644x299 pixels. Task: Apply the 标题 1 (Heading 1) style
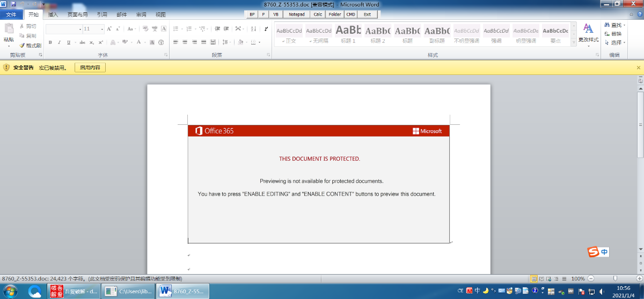pos(348,33)
